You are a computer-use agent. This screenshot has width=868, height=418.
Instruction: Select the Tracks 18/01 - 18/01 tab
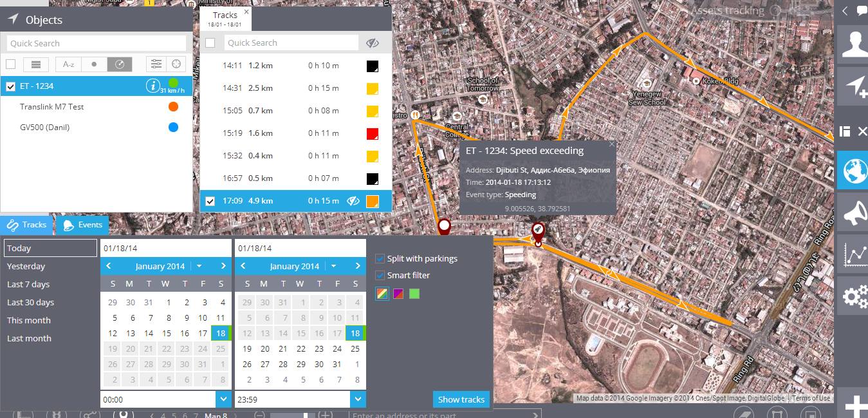225,19
